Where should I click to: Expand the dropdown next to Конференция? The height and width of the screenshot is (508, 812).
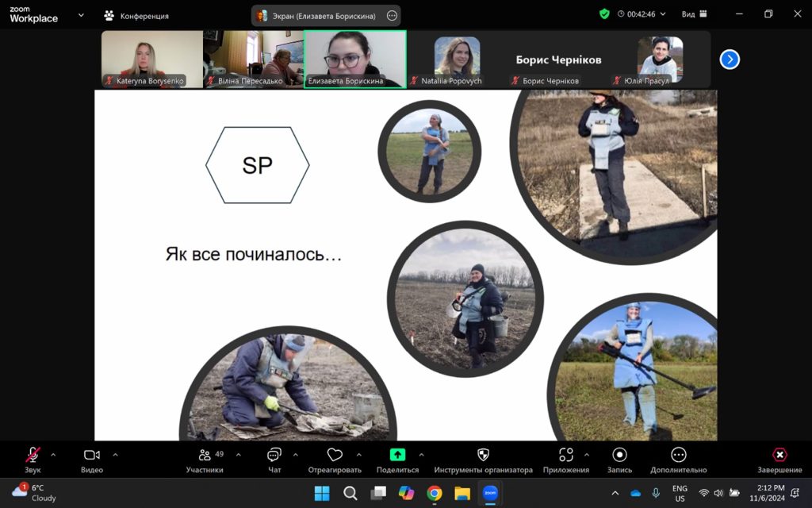[82, 13]
